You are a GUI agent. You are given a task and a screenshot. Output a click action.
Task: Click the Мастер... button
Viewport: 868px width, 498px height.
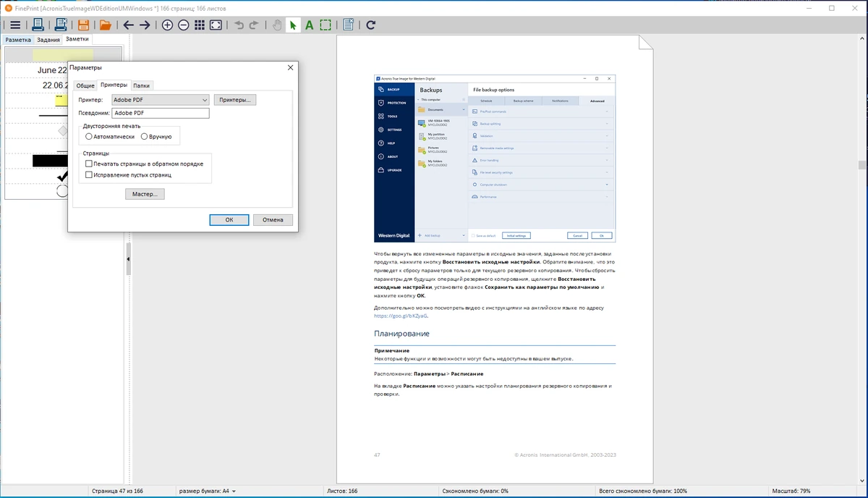click(145, 194)
